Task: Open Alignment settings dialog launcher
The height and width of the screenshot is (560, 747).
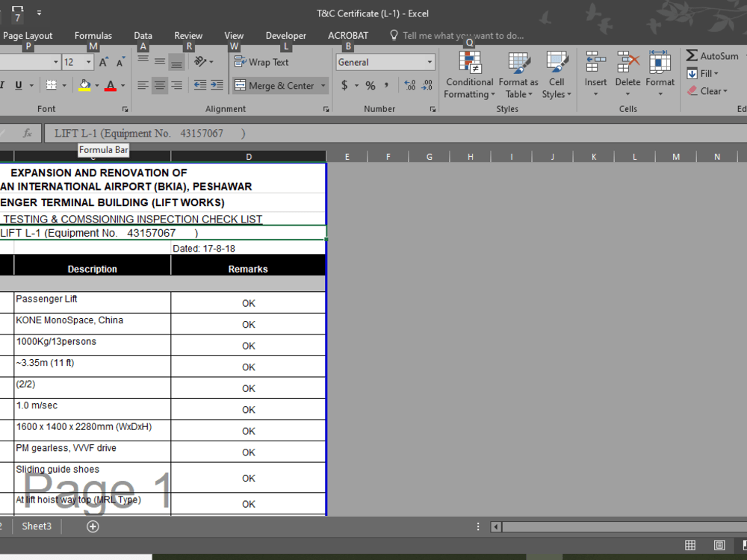Action: tap(326, 109)
